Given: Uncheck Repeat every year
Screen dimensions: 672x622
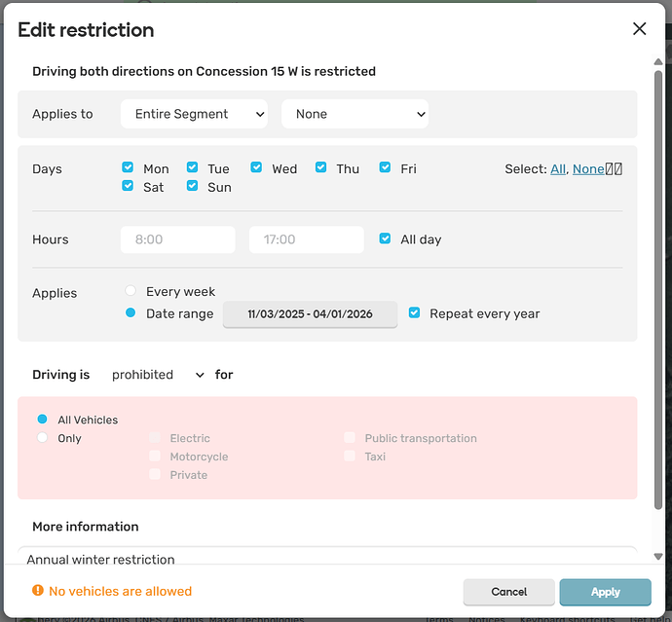Looking at the screenshot, I should coord(415,313).
